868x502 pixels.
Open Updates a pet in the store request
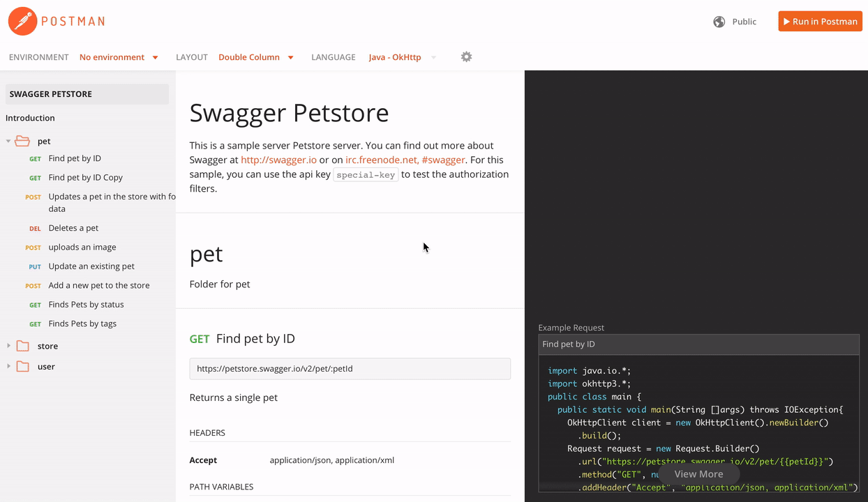click(112, 202)
